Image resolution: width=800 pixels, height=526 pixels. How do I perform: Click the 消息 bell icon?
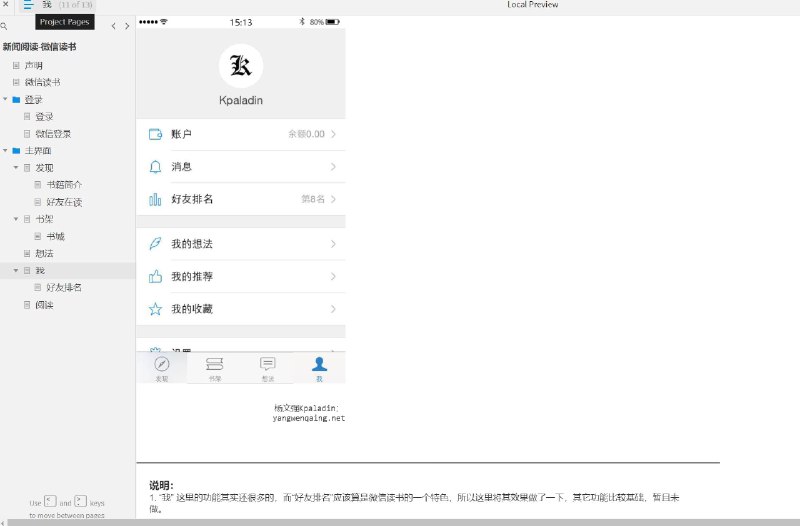pos(155,167)
